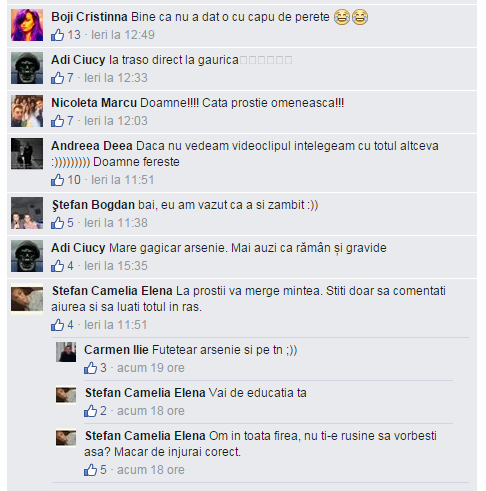Click the 13 likes count
Viewport: 486px width, 491px height.
click(x=74, y=35)
